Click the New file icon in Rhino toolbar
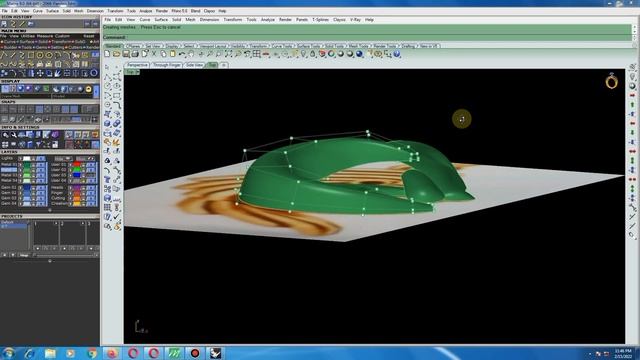640x360 pixels. [107, 54]
